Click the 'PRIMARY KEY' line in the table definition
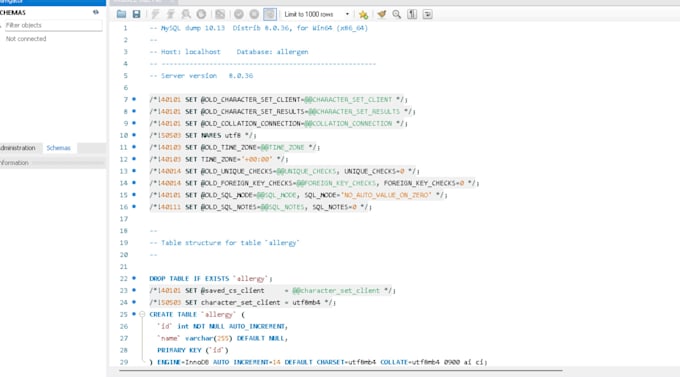The height and width of the screenshot is (377, 680). tap(193, 350)
